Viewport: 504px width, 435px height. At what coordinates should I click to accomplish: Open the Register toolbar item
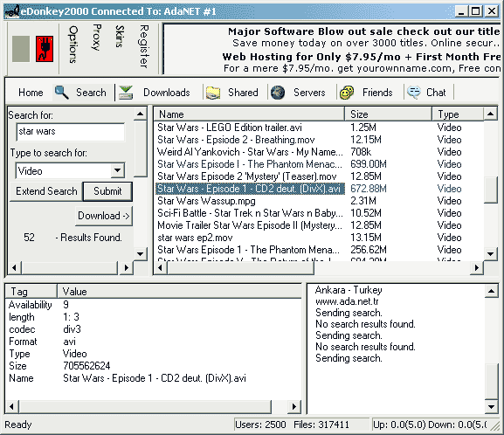[144, 46]
